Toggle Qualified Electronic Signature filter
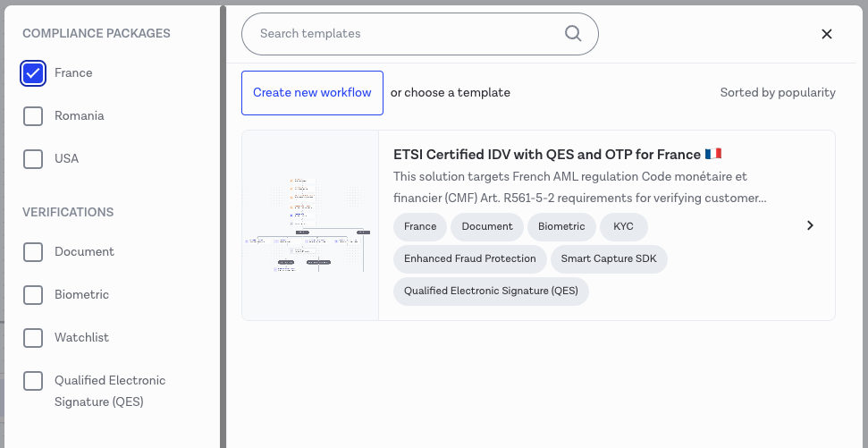Screen dimensions: 868x448 click(33, 381)
